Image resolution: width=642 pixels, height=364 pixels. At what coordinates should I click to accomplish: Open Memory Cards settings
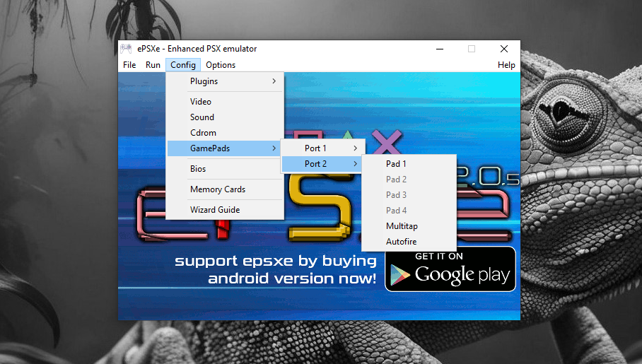coord(218,189)
